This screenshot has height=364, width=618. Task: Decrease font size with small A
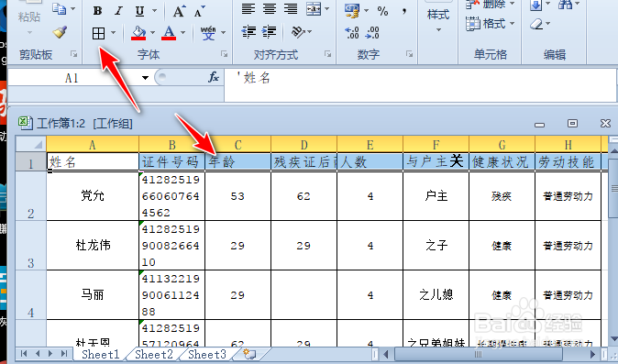[x=200, y=11]
